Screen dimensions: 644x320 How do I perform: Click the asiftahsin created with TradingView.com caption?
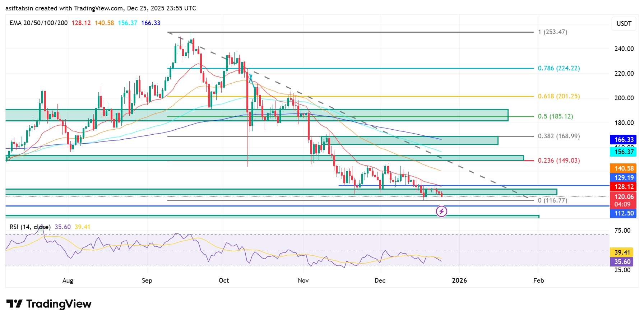click(101, 8)
